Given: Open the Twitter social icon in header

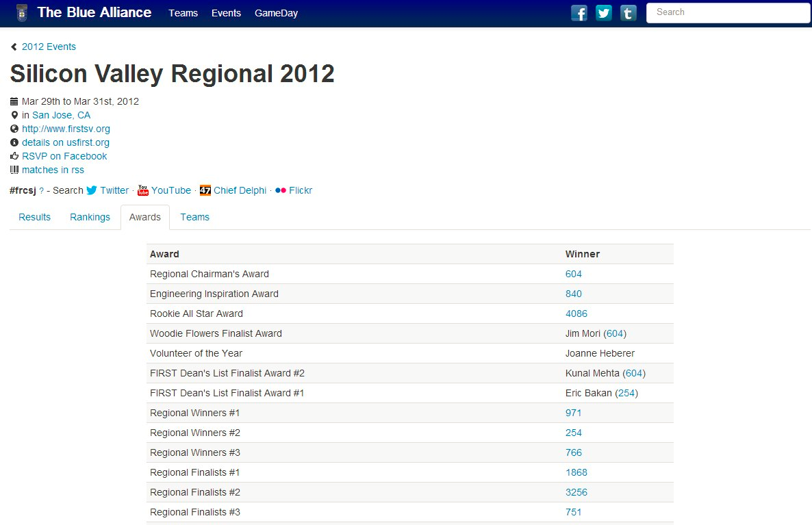Looking at the screenshot, I should [x=604, y=13].
